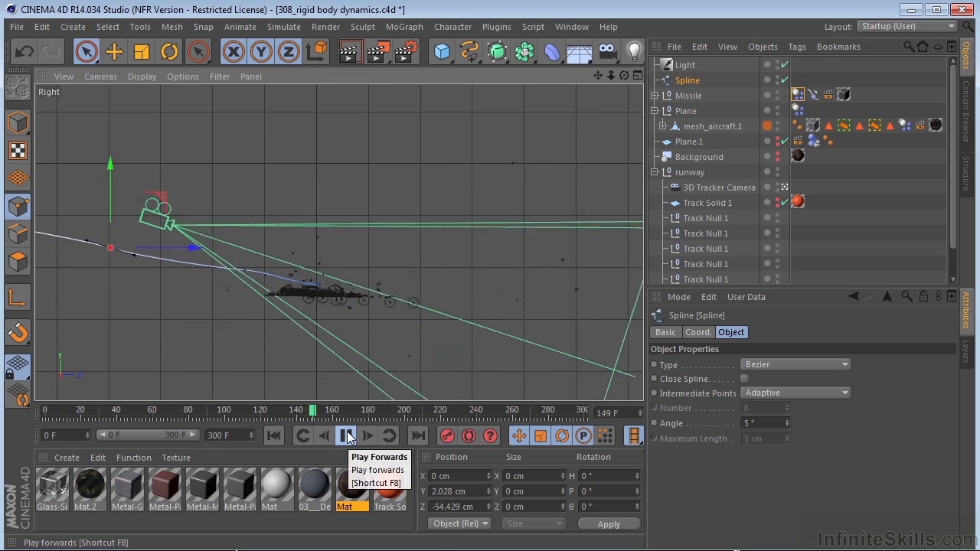Open the spline Type dropdown
Image resolution: width=980 pixels, height=551 pixels.
(x=796, y=364)
